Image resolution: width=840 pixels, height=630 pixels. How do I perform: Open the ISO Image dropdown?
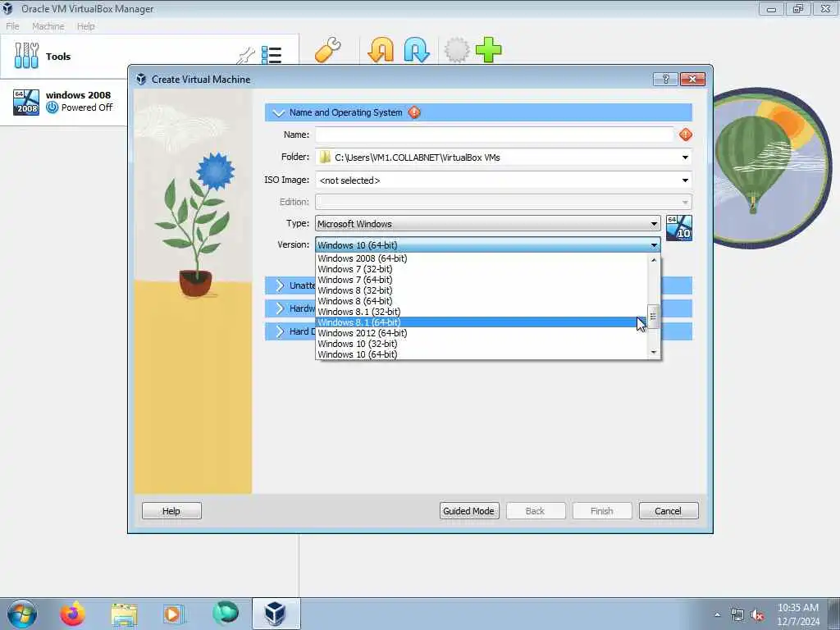pyautogui.click(x=685, y=180)
